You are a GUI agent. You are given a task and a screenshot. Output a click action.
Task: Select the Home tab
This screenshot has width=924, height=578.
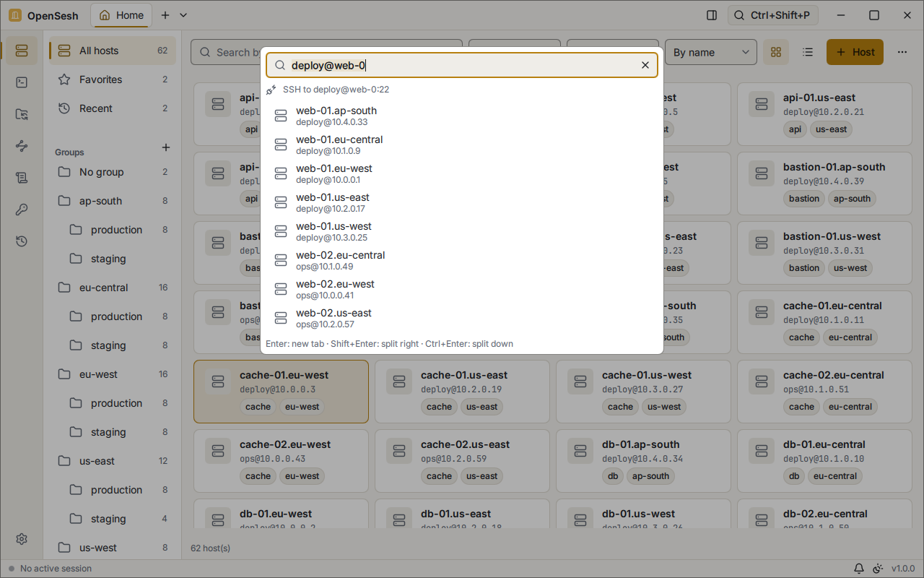(121, 15)
